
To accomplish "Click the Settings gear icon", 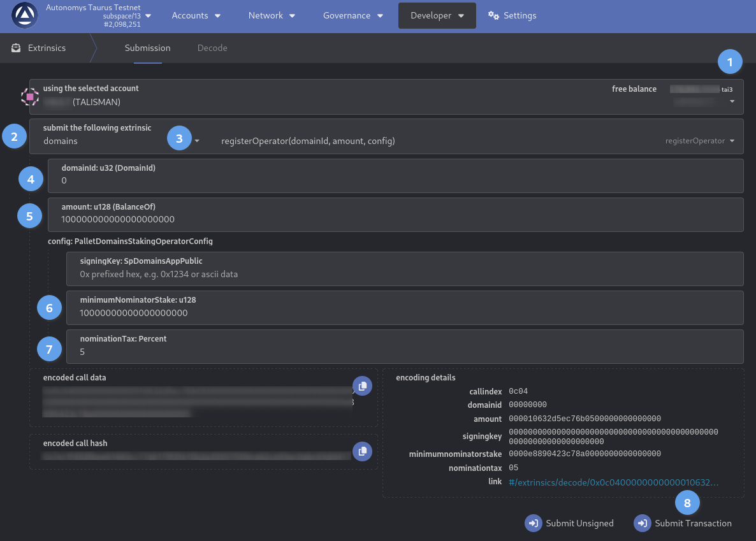I will click(493, 15).
